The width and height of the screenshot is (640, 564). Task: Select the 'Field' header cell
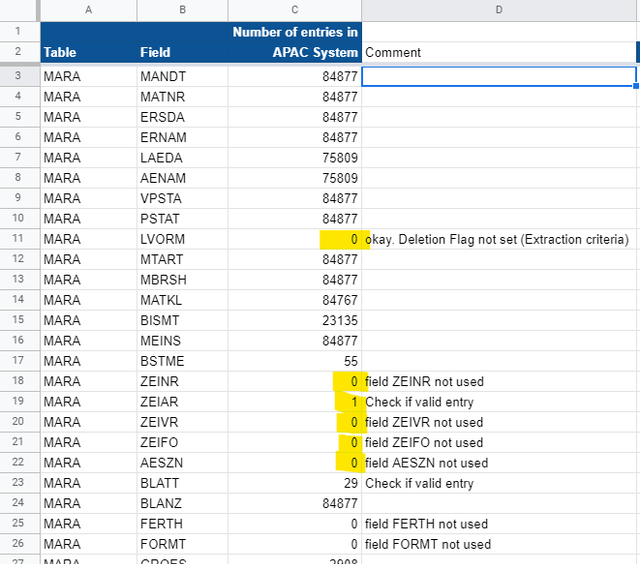click(x=182, y=52)
